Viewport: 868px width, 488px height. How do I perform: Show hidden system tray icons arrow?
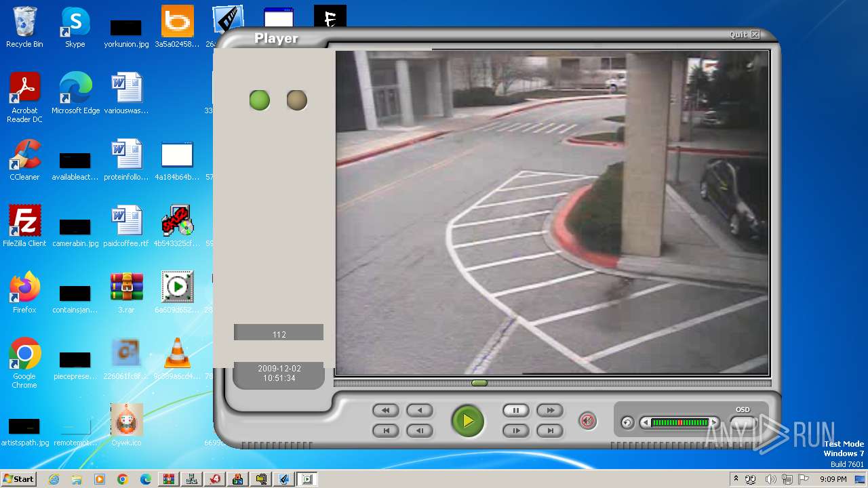coord(736,479)
